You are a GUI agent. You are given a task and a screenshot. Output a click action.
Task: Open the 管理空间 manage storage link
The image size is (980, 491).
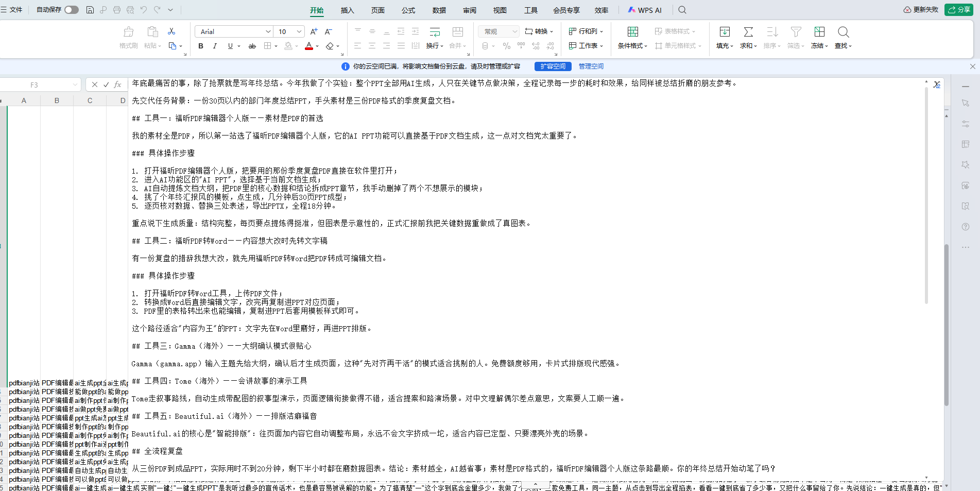tap(591, 66)
